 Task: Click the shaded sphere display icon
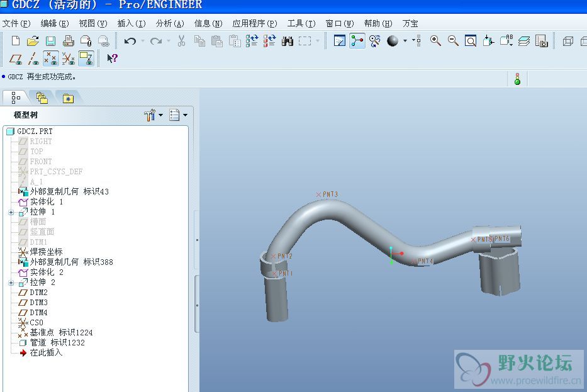pos(393,40)
